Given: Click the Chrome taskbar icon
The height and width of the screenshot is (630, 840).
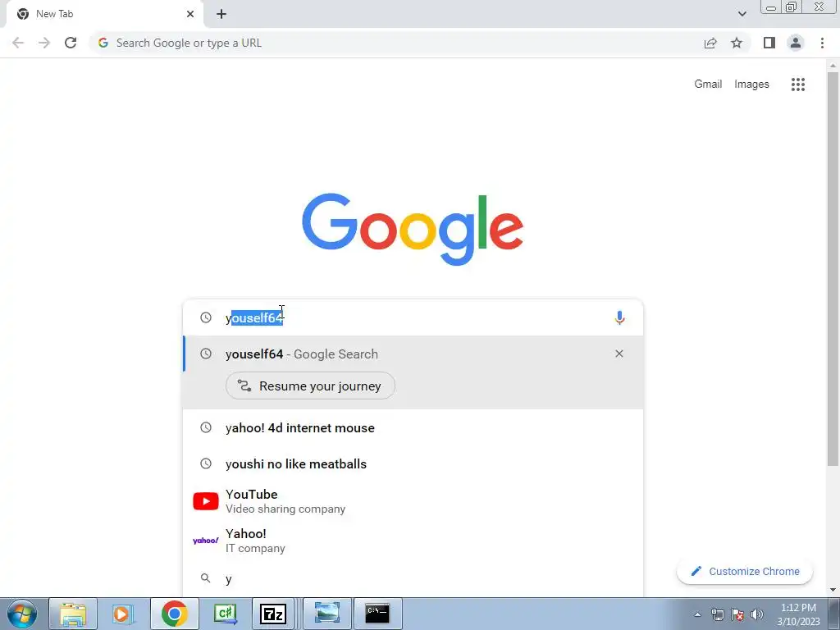Looking at the screenshot, I should click(174, 614).
